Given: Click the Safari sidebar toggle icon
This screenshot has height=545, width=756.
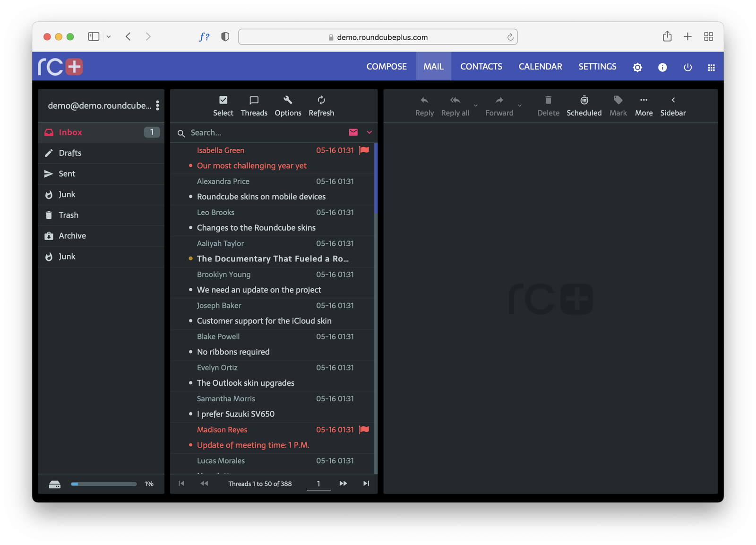Looking at the screenshot, I should [x=94, y=36].
